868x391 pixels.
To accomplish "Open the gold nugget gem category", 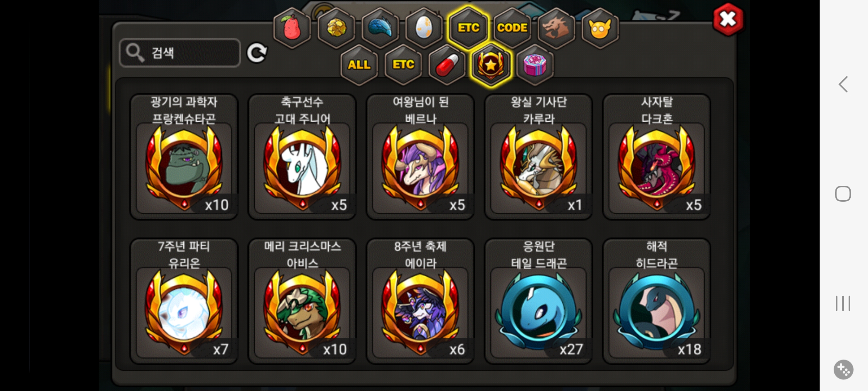I will point(336,28).
